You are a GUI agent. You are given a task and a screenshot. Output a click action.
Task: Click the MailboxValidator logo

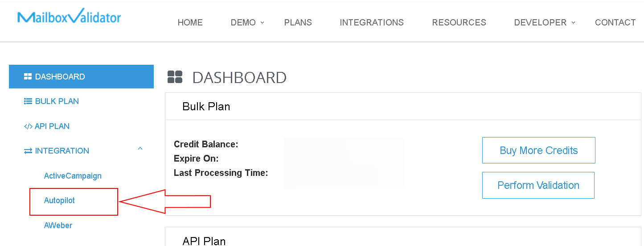click(x=69, y=17)
